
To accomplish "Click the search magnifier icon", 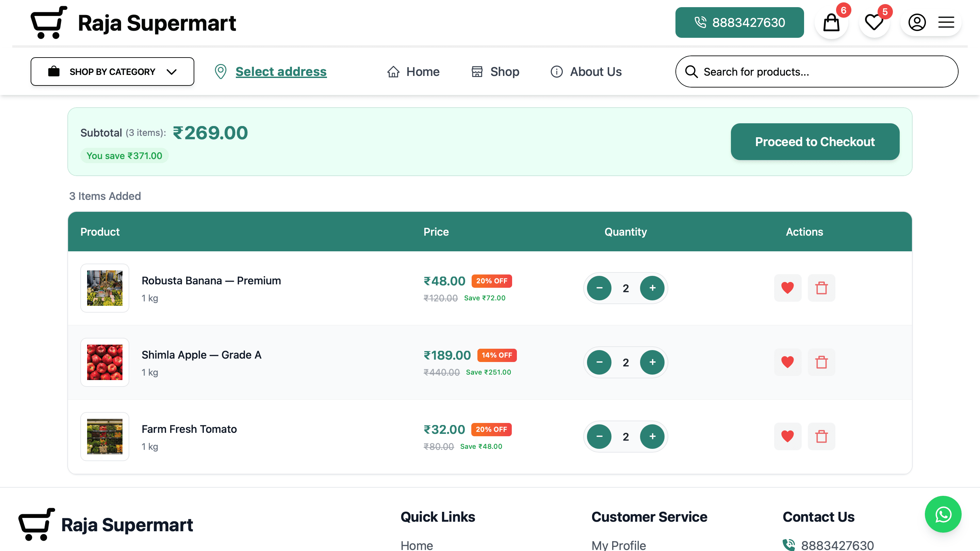I will click(x=691, y=72).
